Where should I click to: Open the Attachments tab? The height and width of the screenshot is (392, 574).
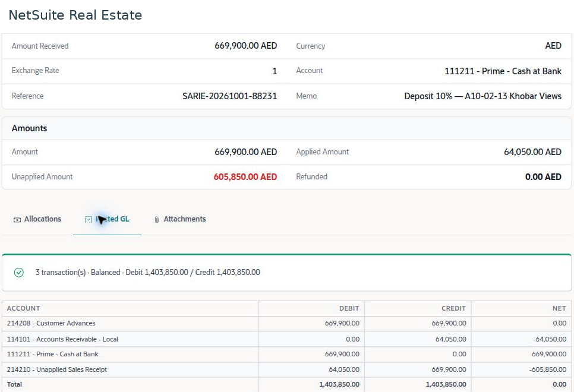(180, 219)
